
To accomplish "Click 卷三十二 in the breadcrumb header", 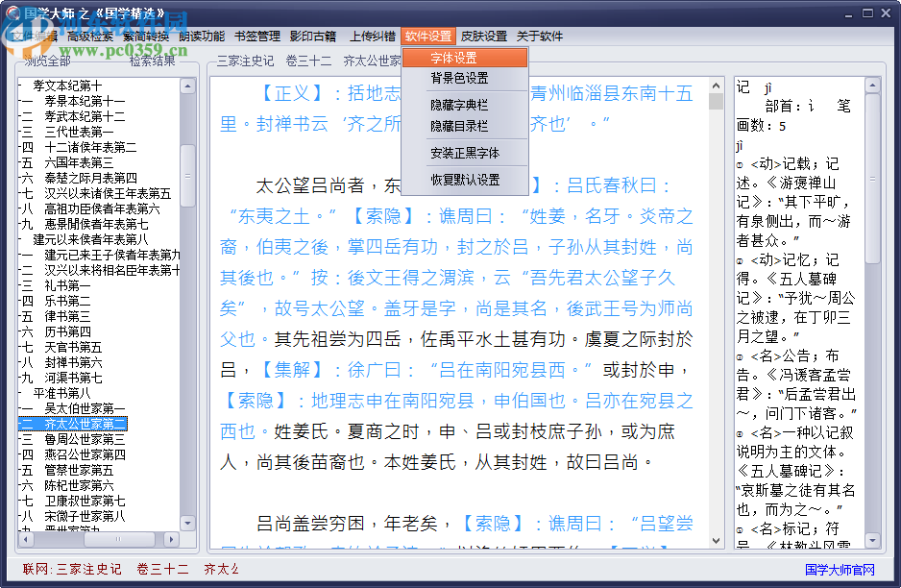I will 308,61.
